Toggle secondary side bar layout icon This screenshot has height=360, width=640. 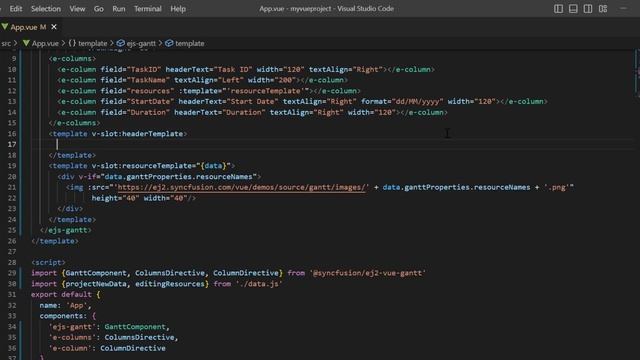click(588, 9)
